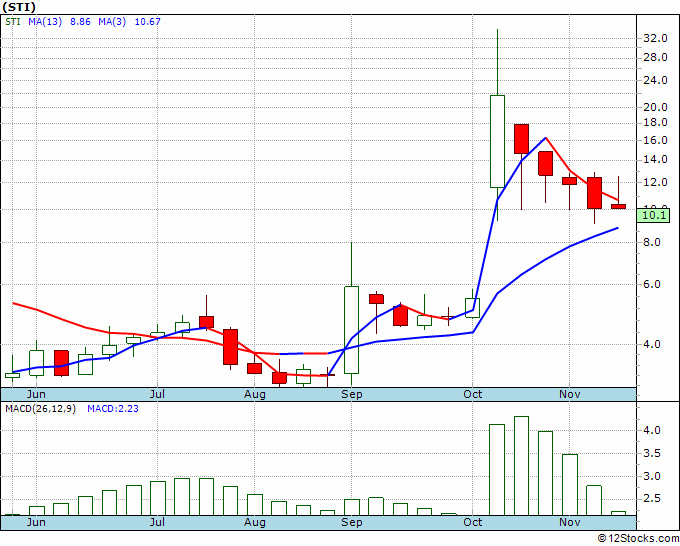Click the 14.0 price axis label
This screenshot has height=546, width=680.
click(x=655, y=160)
